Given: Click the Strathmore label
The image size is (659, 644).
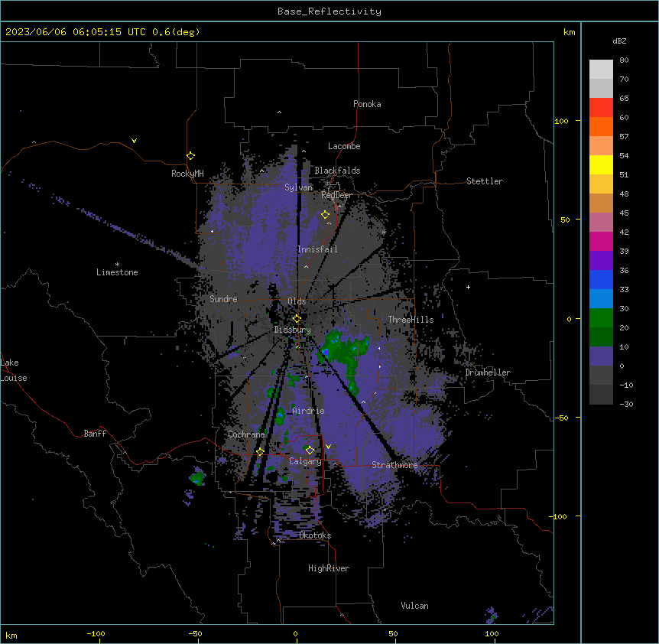Looking at the screenshot, I should pos(394,465).
